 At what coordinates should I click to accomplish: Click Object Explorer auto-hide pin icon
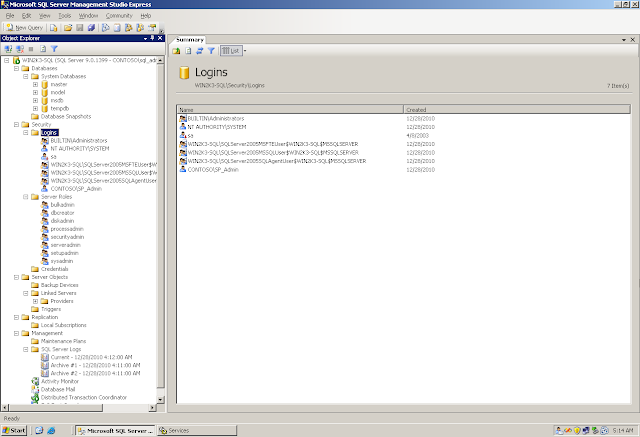pyautogui.click(x=152, y=38)
